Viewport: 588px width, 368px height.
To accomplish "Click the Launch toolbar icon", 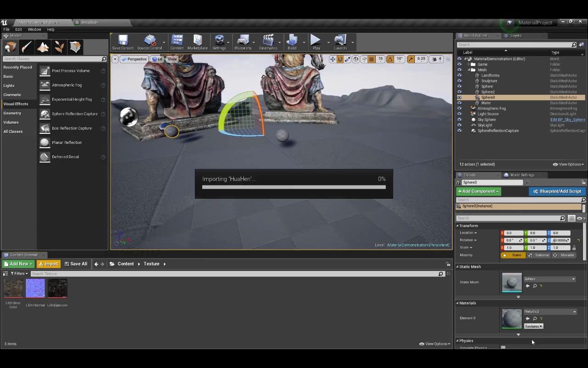I will 340,42.
